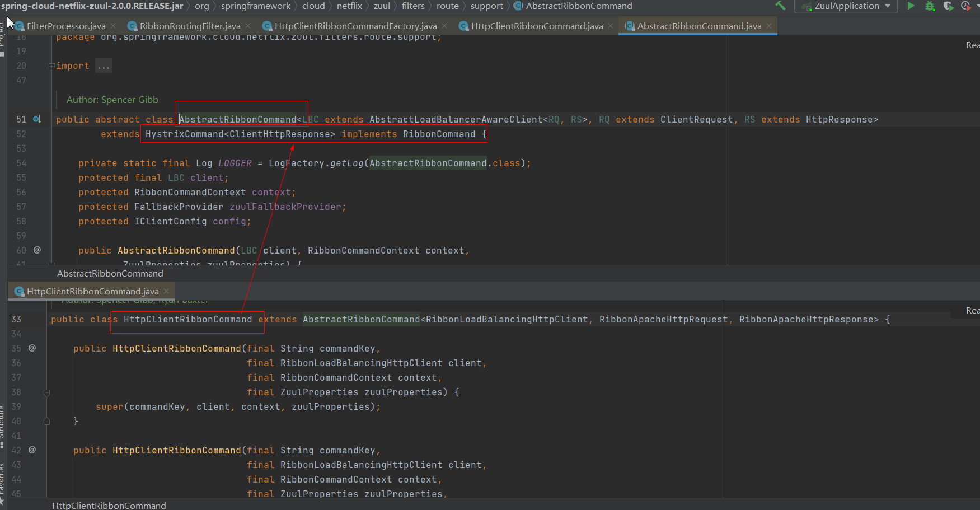This screenshot has width=980, height=510.
Task: Click the @ gutter marker on line 60
Action: pos(37,250)
